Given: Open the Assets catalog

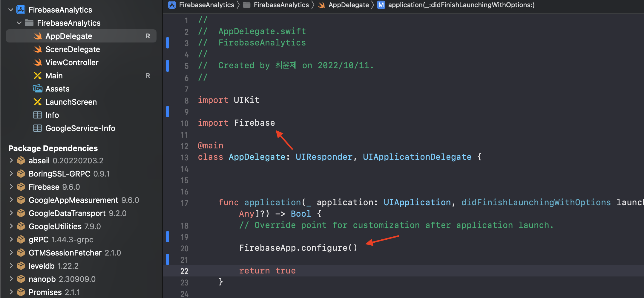Looking at the screenshot, I should (57, 89).
